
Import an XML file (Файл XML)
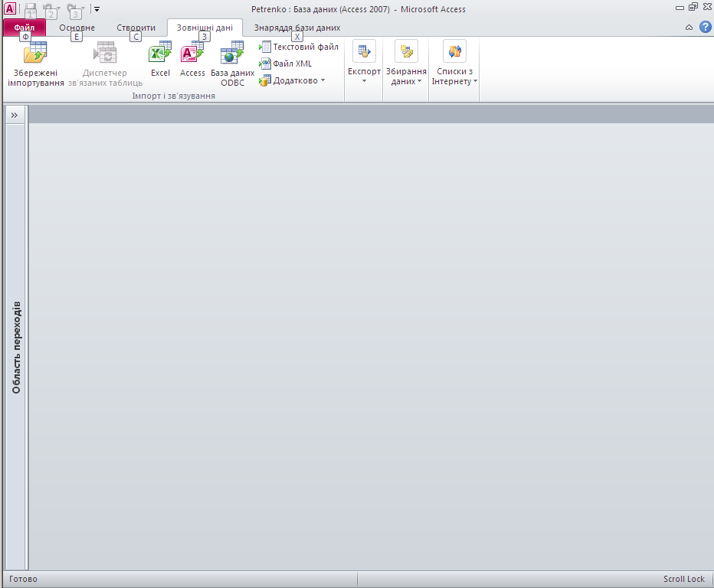(x=286, y=64)
